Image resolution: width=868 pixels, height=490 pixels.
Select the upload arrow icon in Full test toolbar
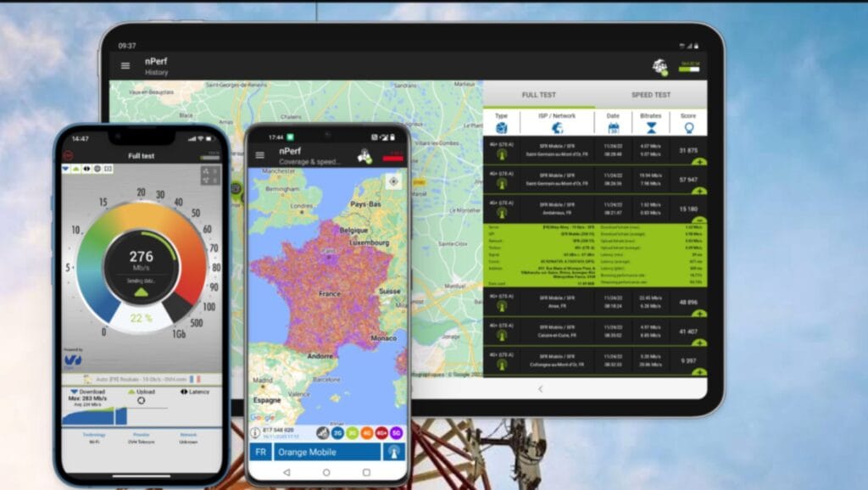76,169
